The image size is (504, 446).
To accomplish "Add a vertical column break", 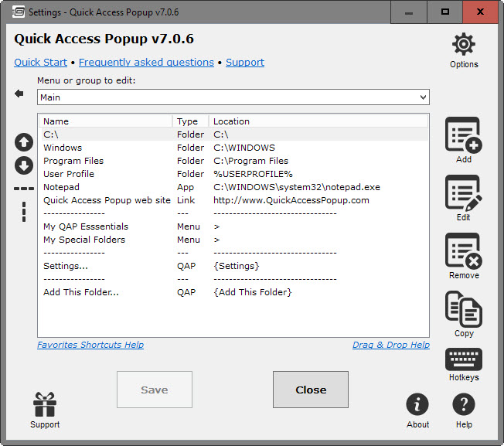I will coord(24,212).
